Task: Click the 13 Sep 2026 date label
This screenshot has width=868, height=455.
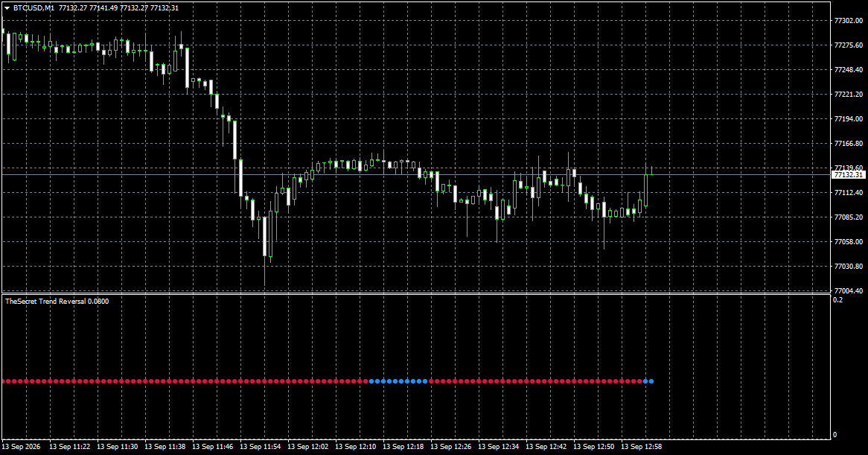Action: pyautogui.click(x=21, y=447)
